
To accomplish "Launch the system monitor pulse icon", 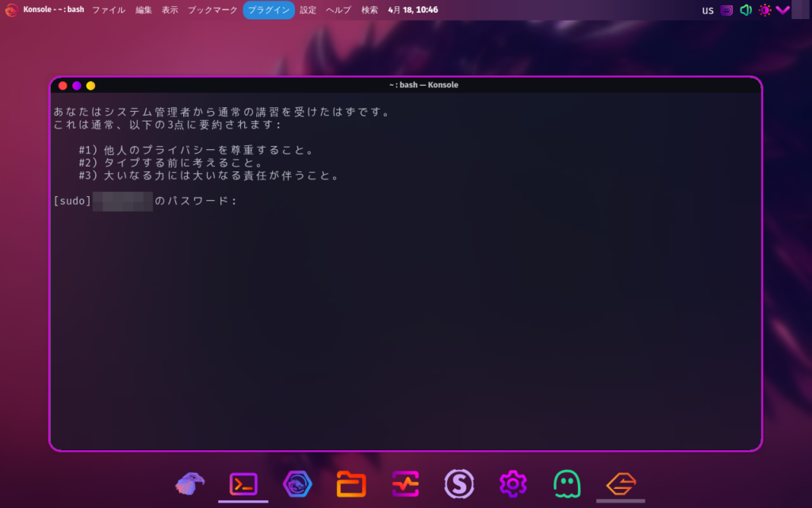I will (404, 483).
